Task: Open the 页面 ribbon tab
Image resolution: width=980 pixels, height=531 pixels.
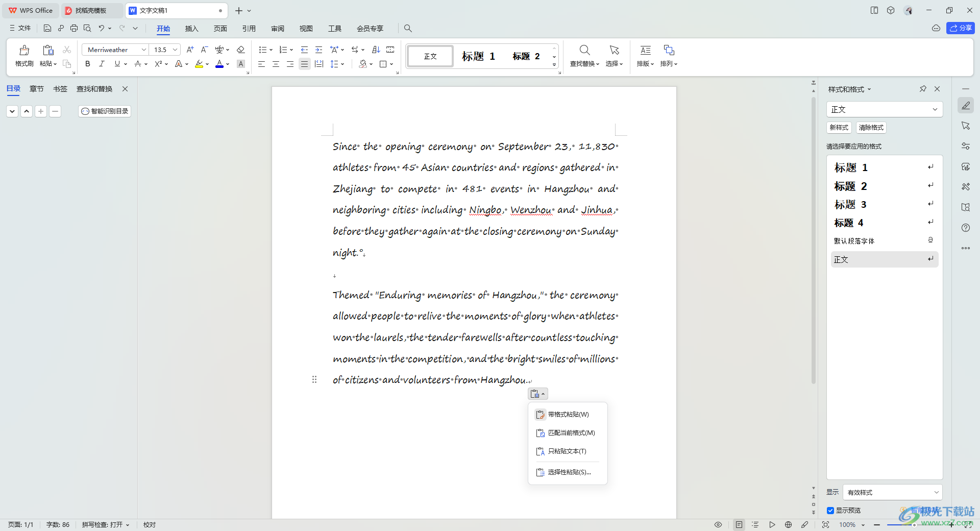Action: [220, 29]
